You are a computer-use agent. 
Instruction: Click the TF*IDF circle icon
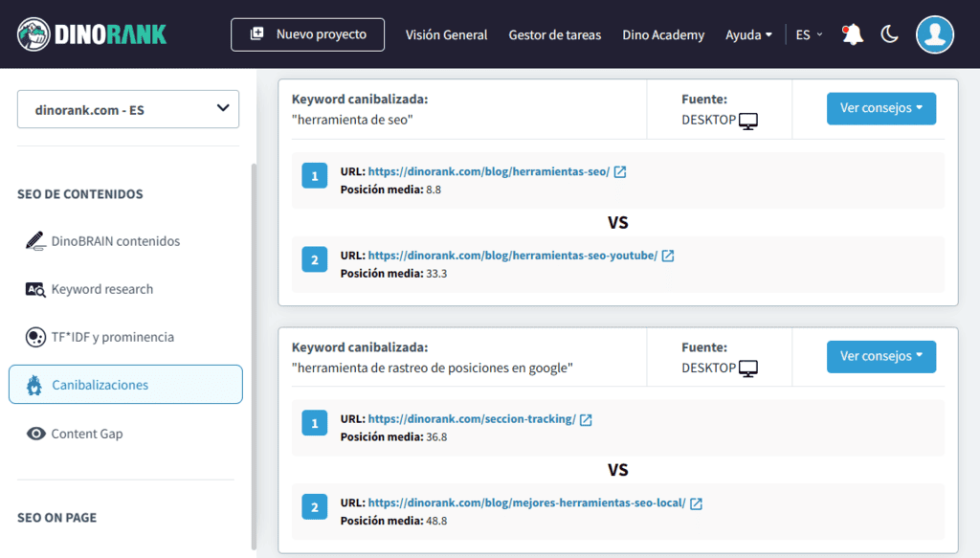(x=35, y=337)
